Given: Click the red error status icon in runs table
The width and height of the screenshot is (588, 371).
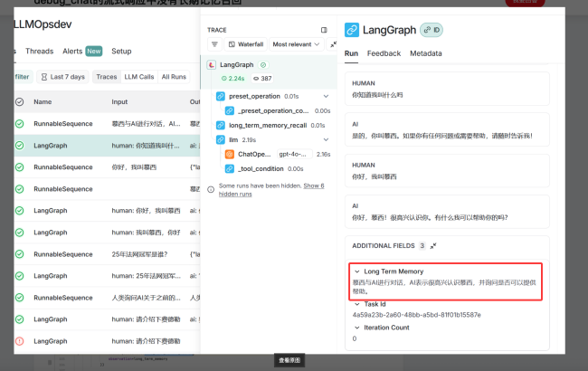Looking at the screenshot, I should (x=20, y=341).
